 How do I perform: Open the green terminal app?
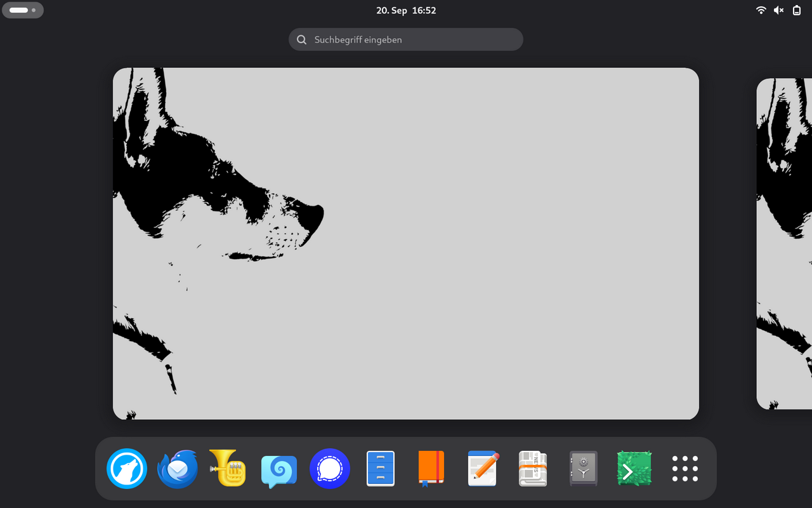[x=634, y=469]
